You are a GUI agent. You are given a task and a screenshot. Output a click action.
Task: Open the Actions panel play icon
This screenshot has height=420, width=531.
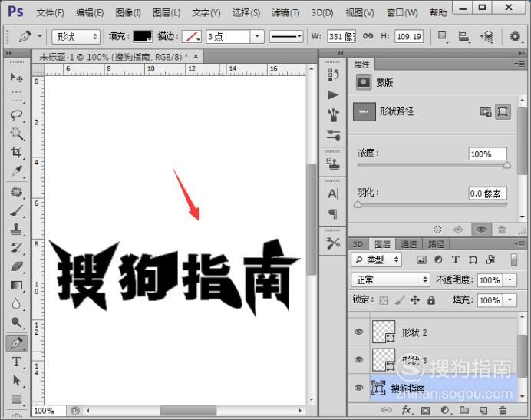(x=333, y=95)
